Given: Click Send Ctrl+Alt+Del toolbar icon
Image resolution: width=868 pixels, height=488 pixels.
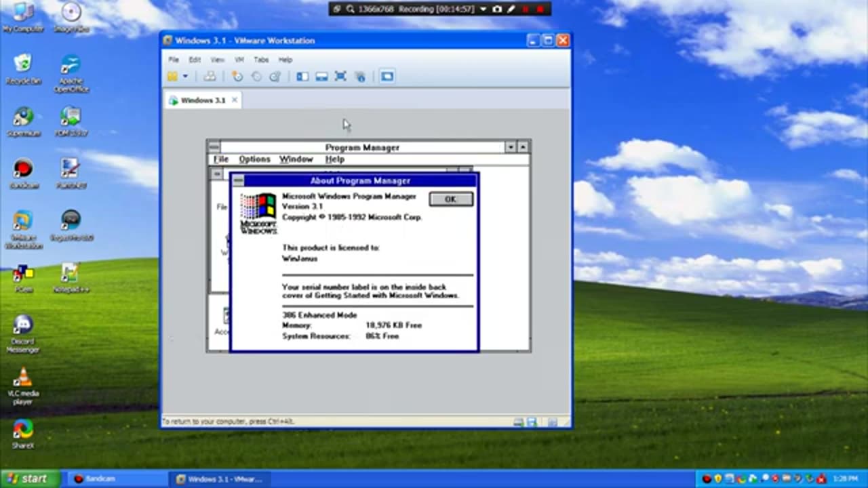Looking at the screenshot, I should (x=210, y=77).
